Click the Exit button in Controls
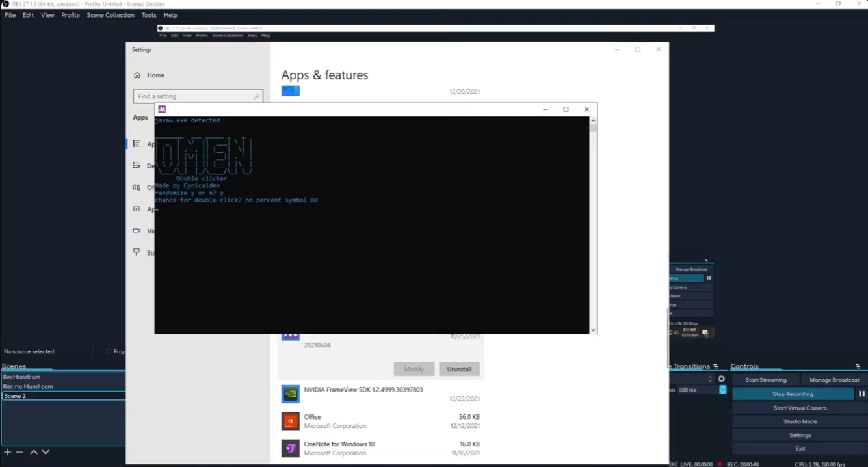The width and height of the screenshot is (868, 467). click(x=800, y=449)
